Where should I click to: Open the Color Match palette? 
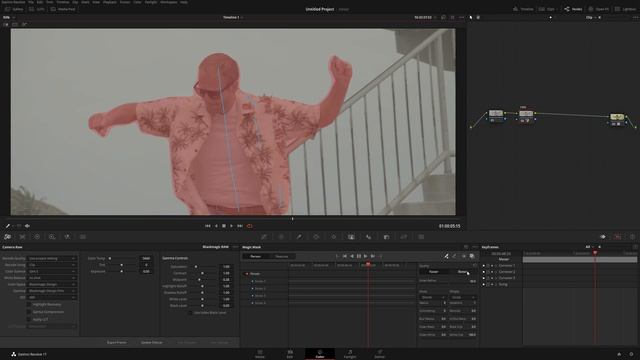point(22,237)
